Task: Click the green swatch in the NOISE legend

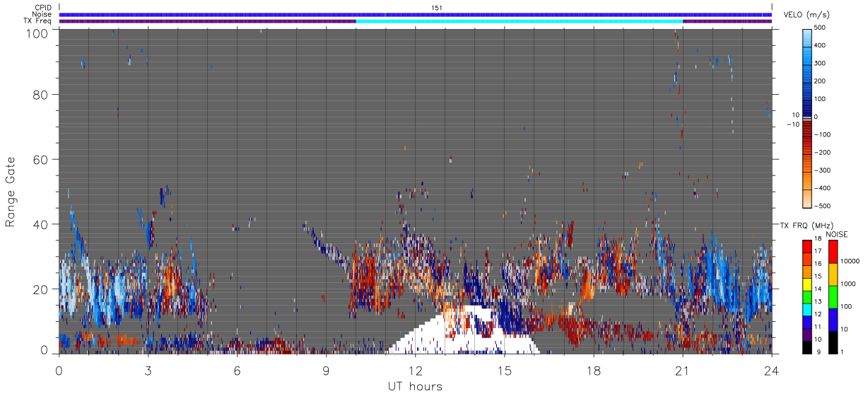Action: click(x=833, y=297)
